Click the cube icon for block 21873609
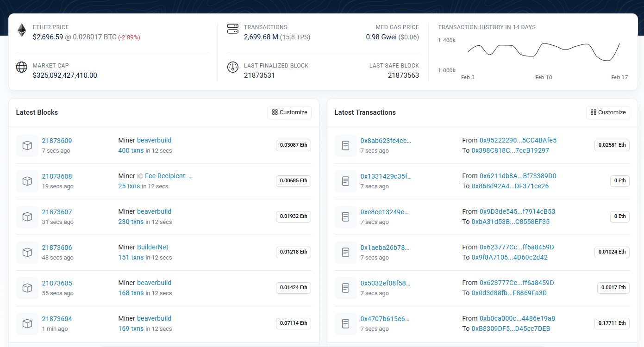 (x=27, y=146)
